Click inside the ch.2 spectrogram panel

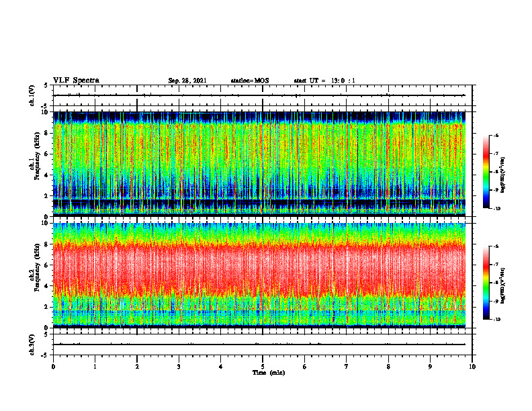(259, 275)
